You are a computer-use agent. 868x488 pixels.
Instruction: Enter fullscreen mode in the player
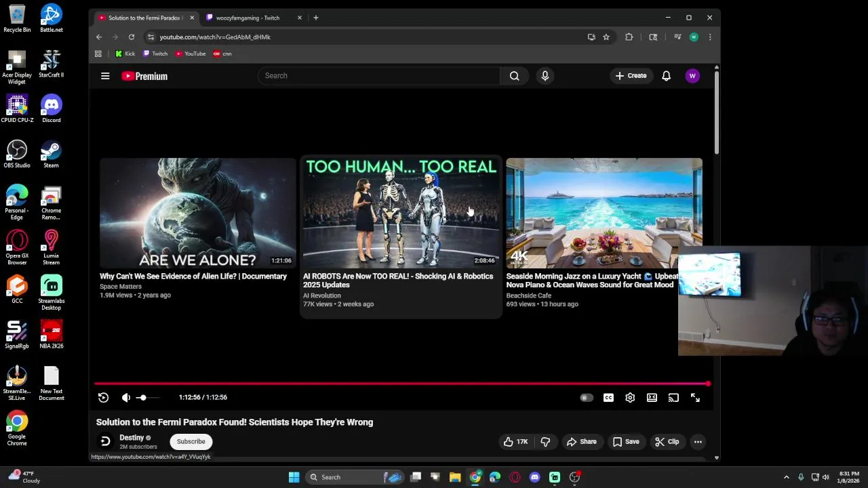point(695,398)
